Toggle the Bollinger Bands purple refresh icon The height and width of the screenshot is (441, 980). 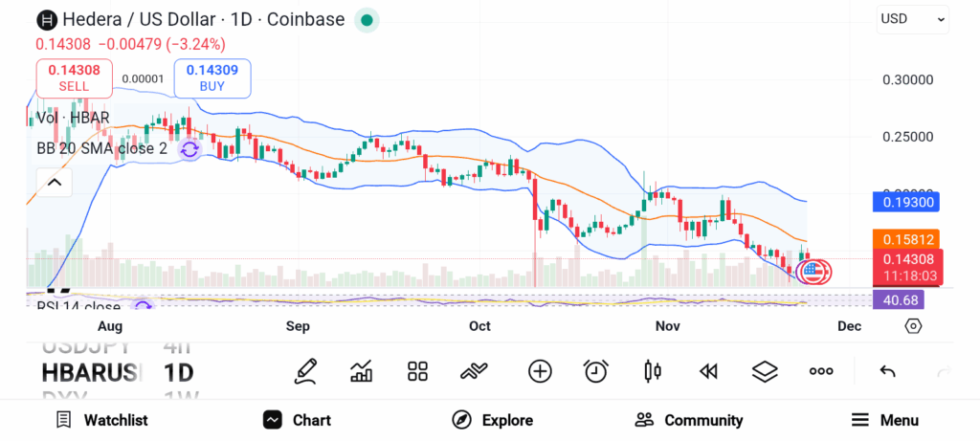(x=189, y=149)
